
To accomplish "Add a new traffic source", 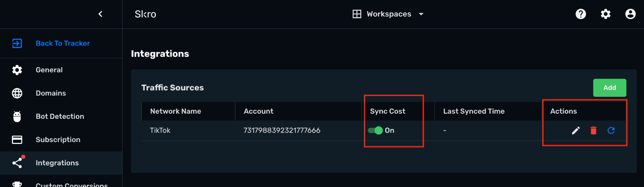I will (x=610, y=87).
